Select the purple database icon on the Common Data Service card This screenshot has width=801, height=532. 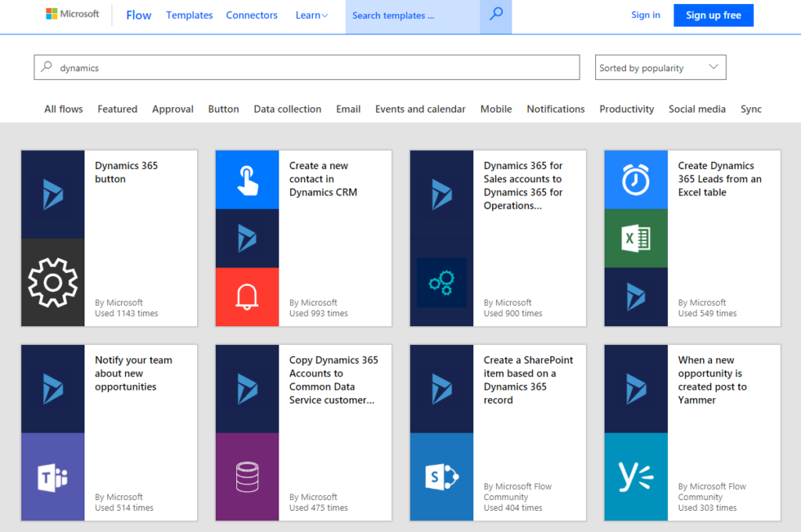coord(246,477)
